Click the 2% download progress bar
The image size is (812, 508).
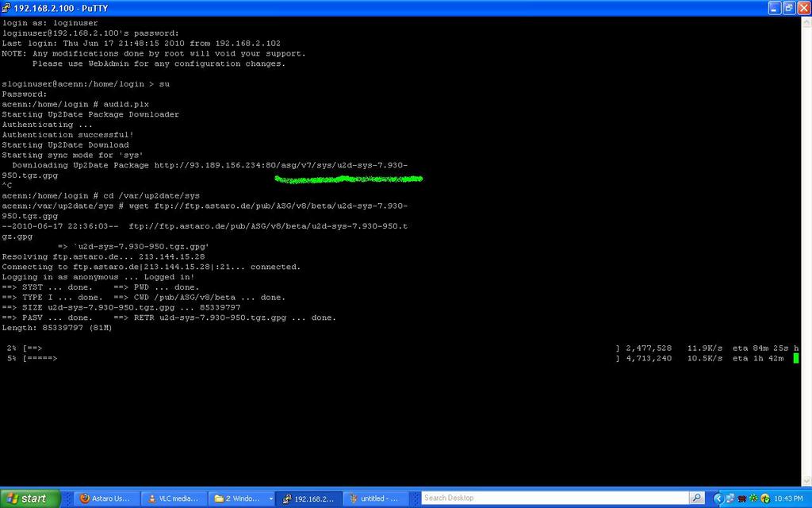pos(321,348)
